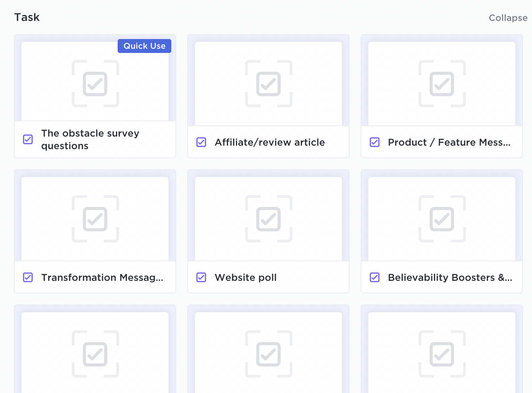Click the Quick Use badge button
The image size is (532, 393).
pos(144,46)
